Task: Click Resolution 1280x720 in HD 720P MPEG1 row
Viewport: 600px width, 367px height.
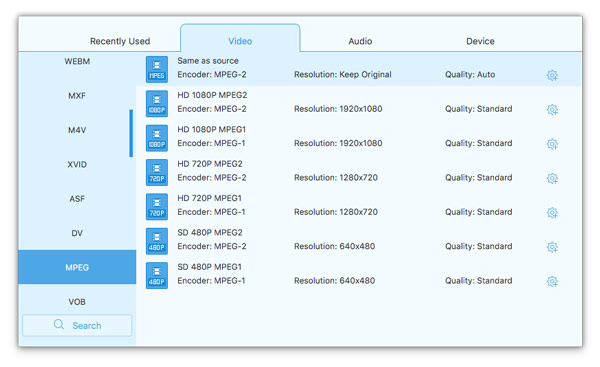Action: point(336,212)
